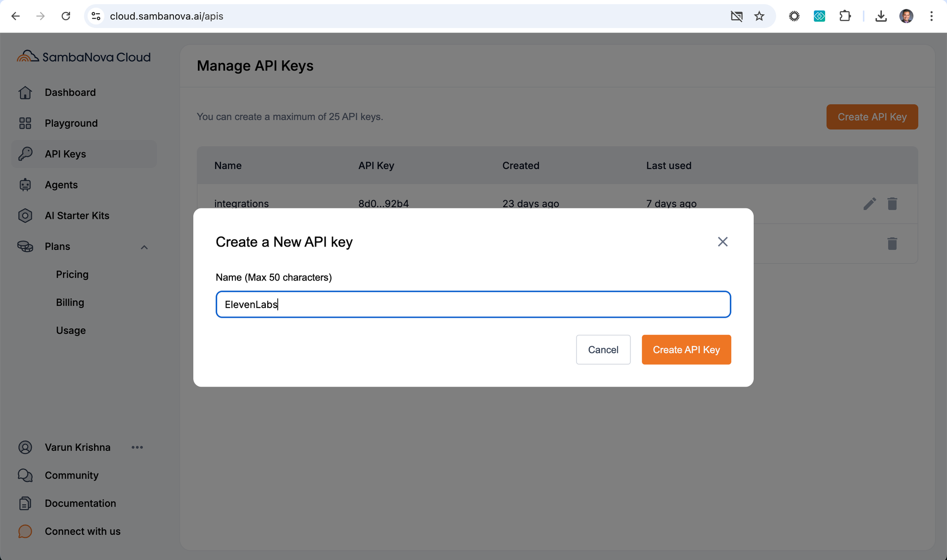947x560 pixels.
Task: Open the Billing submenu item
Action: click(70, 302)
